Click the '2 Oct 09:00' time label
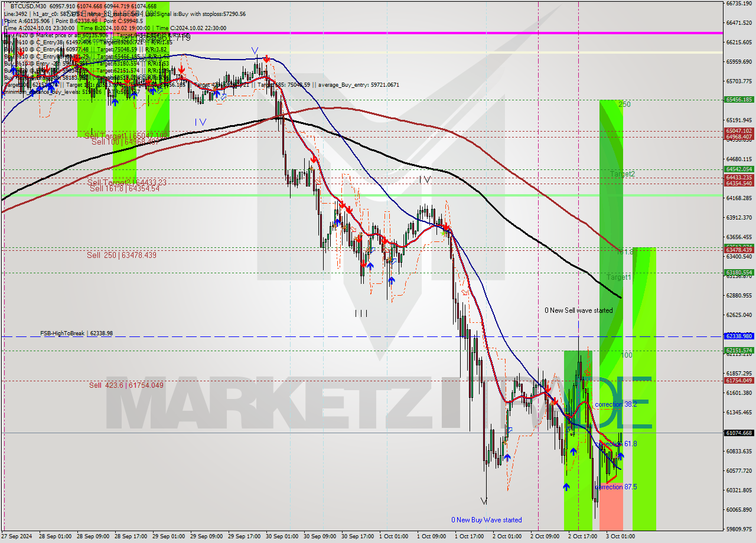This screenshot has height=543, width=756. (x=545, y=537)
